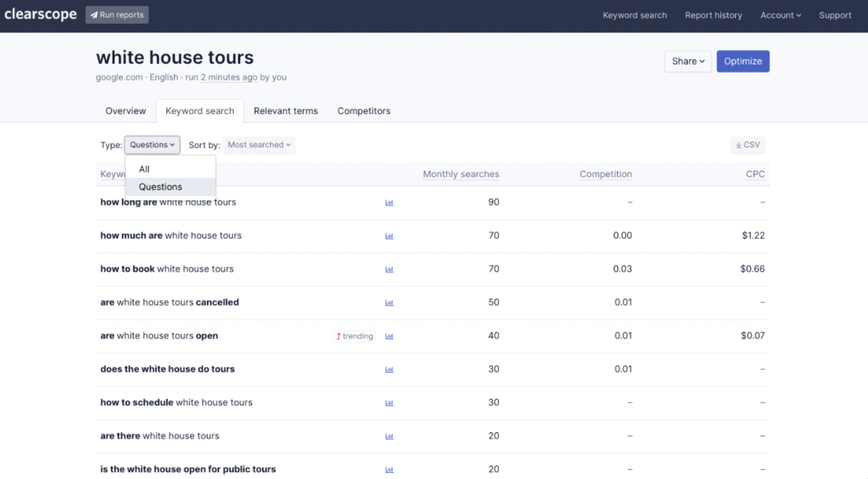Image resolution: width=868 pixels, height=479 pixels.
Task: Open Report history in top navigation
Action: pyautogui.click(x=713, y=15)
